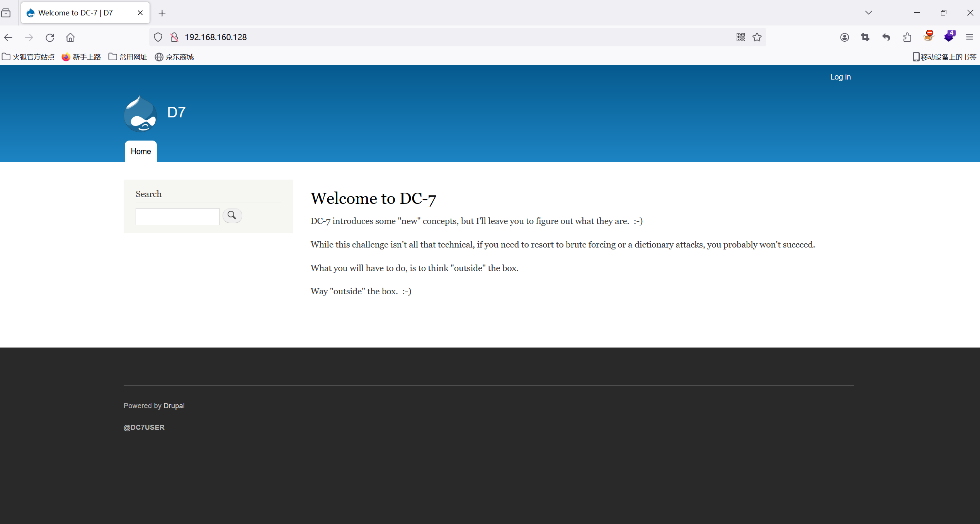
Task: Click the search magnifier submit button
Action: coord(232,215)
